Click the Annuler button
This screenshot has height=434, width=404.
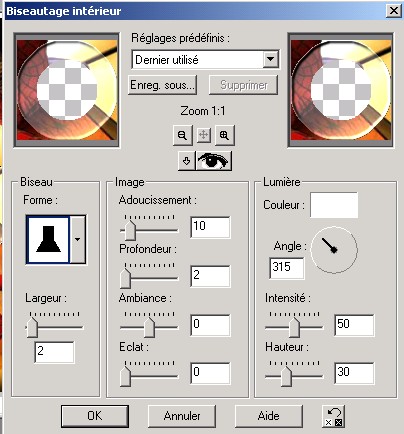pyautogui.click(x=182, y=416)
